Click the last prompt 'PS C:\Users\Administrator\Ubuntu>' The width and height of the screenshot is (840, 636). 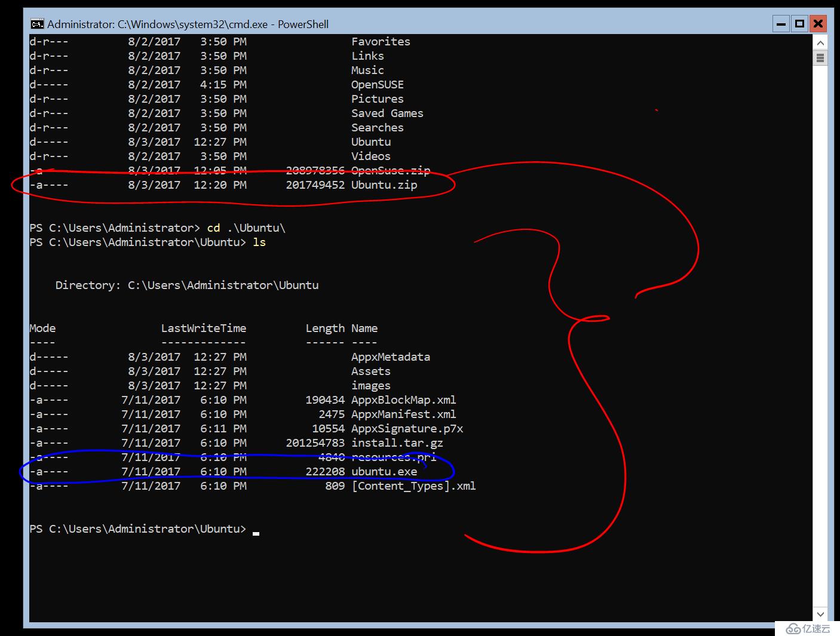pyautogui.click(x=138, y=529)
